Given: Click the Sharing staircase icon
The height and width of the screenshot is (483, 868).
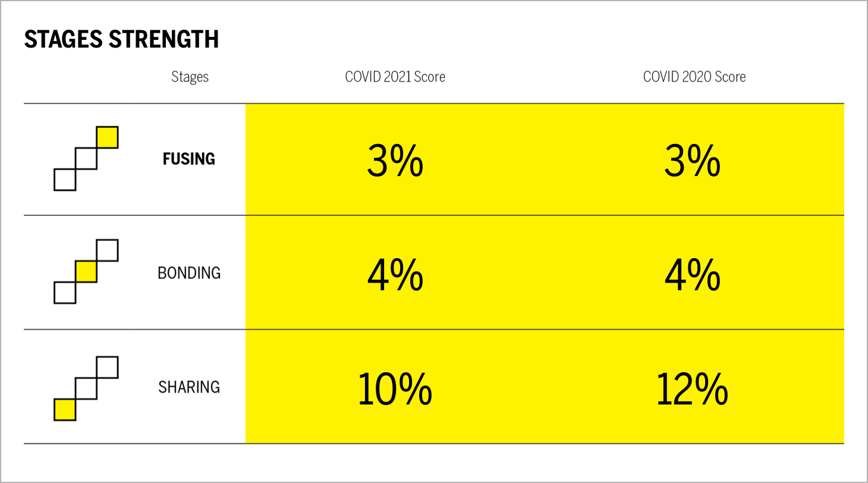Looking at the screenshot, I should click(x=86, y=388).
